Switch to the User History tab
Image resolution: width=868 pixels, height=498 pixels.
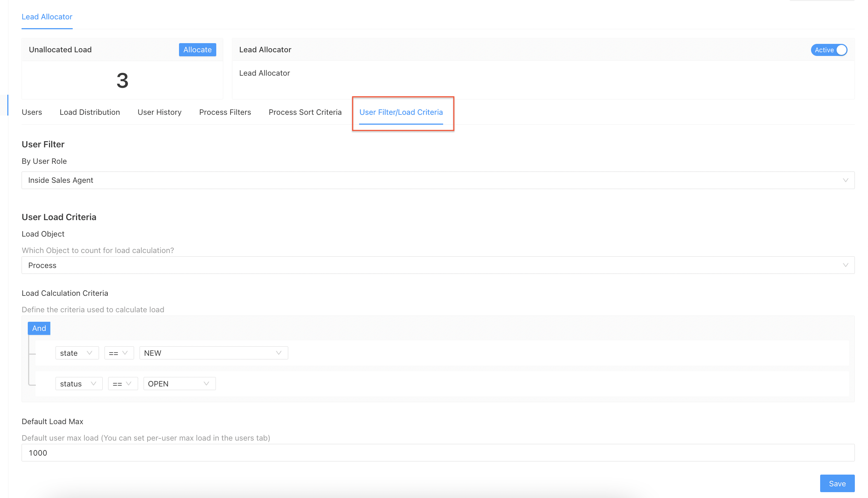pyautogui.click(x=159, y=112)
